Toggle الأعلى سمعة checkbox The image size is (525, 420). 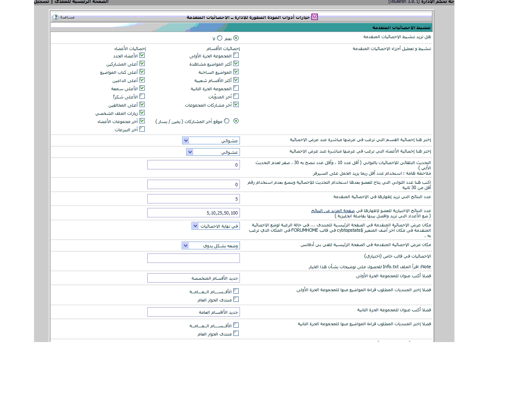(x=142, y=88)
